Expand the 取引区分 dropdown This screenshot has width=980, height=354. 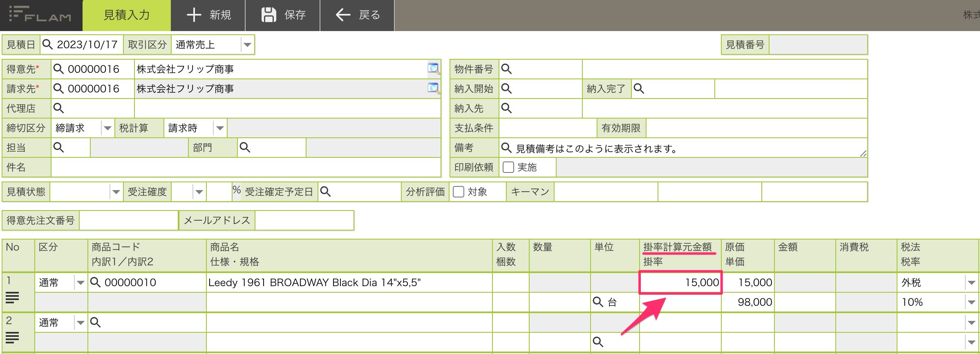pos(247,45)
